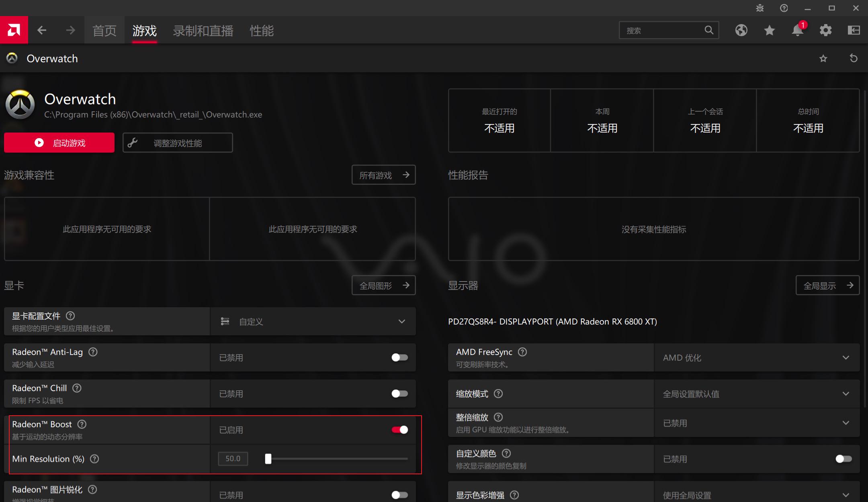
Task: Open Radeon settings gear icon
Action: click(826, 30)
